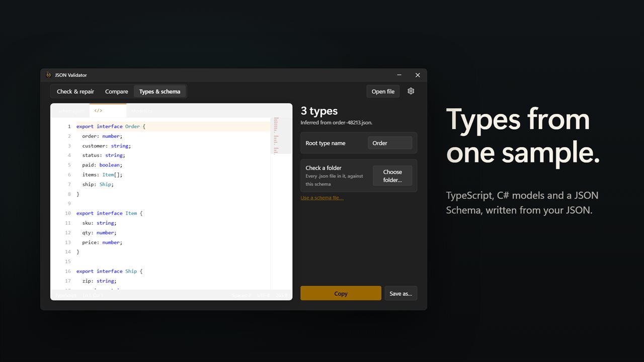Viewport: 644px width, 362px height.
Task: Click the Choose folder... button
Action: (392, 175)
